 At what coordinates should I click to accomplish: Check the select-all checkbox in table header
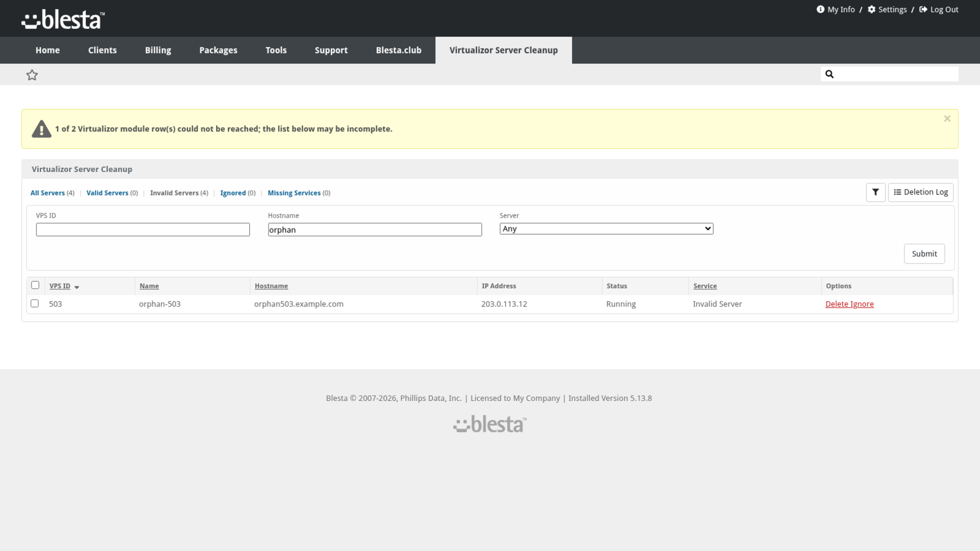[35, 285]
